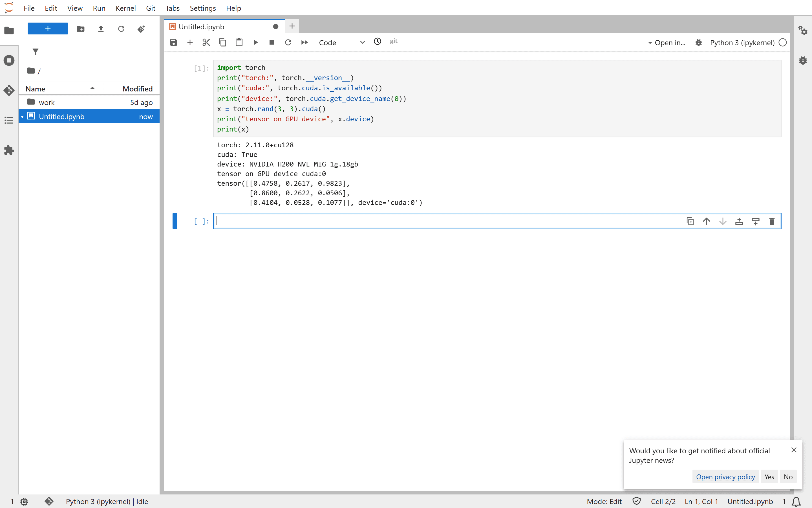Open the File Browser sidebar tab

(x=9, y=30)
